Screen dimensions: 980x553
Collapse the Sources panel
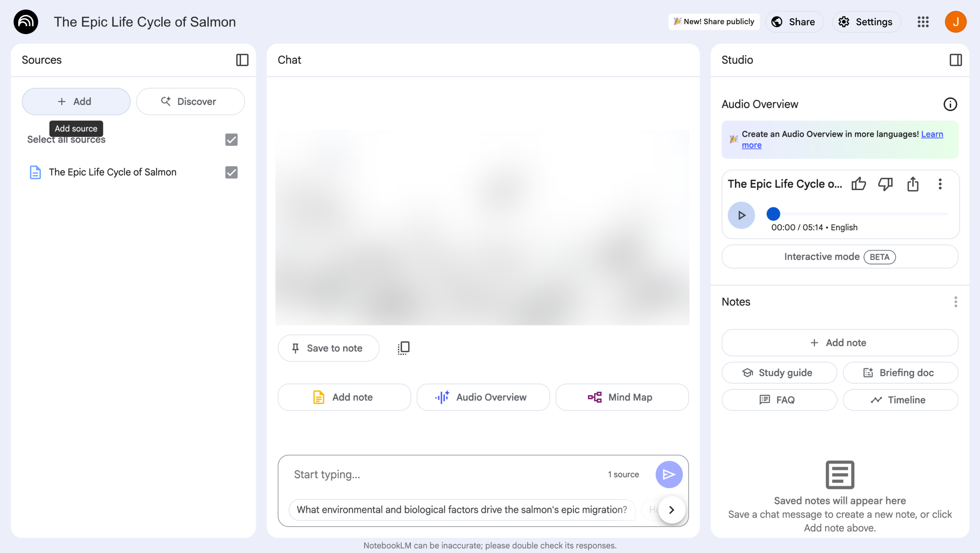[242, 60]
